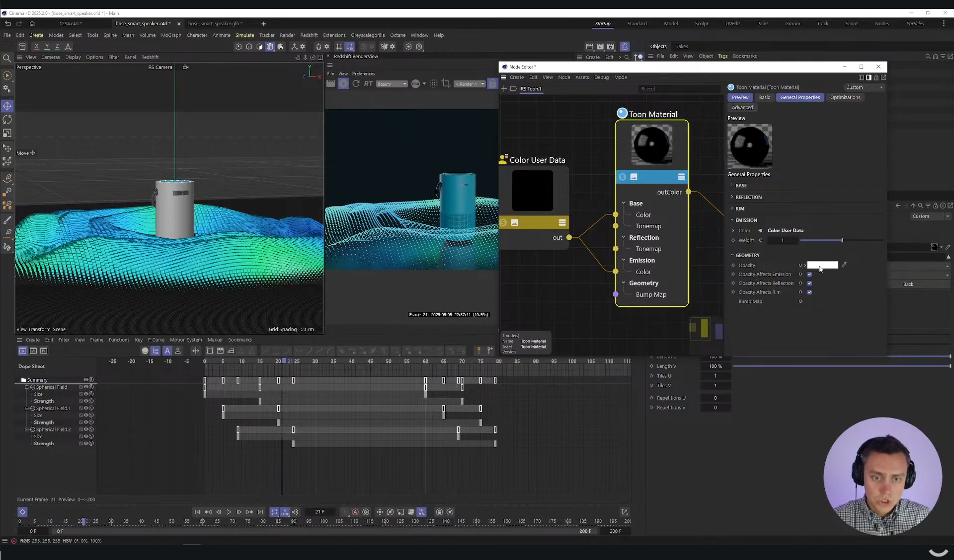Toggle Opacity Affects Rim checkbox

pyautogui.click(x=809, y=292)
